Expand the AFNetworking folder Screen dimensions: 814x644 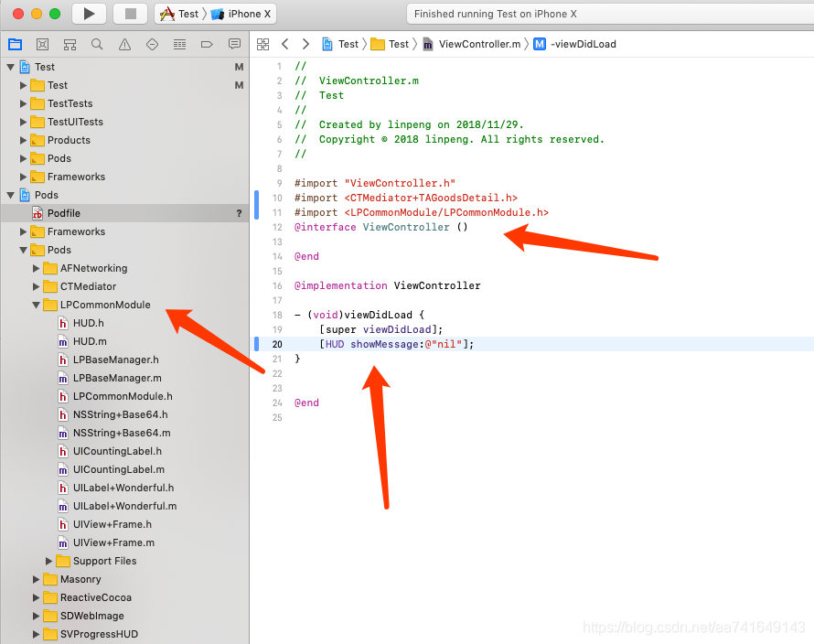36,268
